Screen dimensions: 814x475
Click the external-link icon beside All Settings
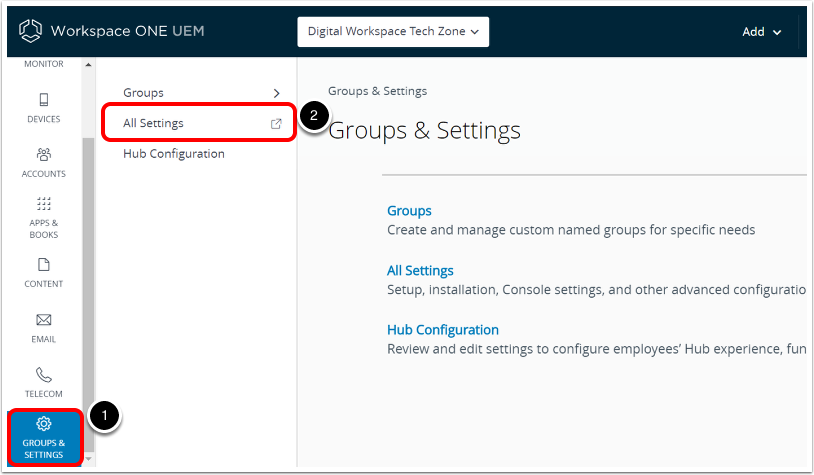[276, 124]
